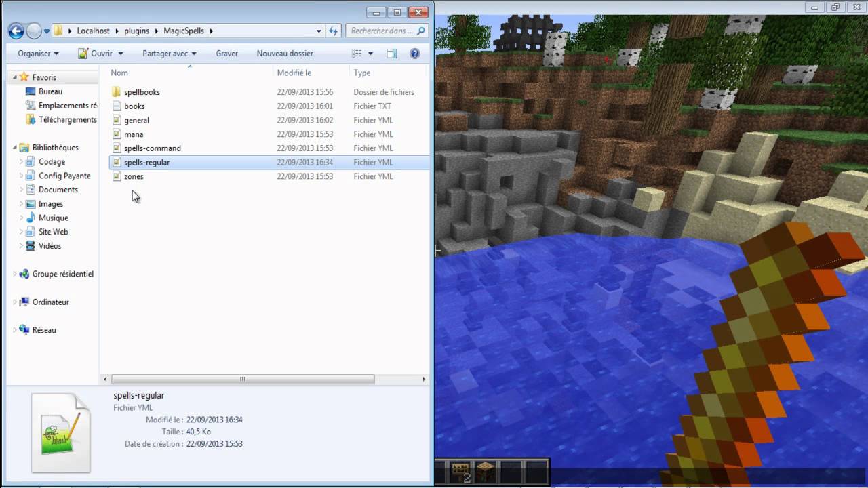Toggle the preview pane icon

[392, 54]
